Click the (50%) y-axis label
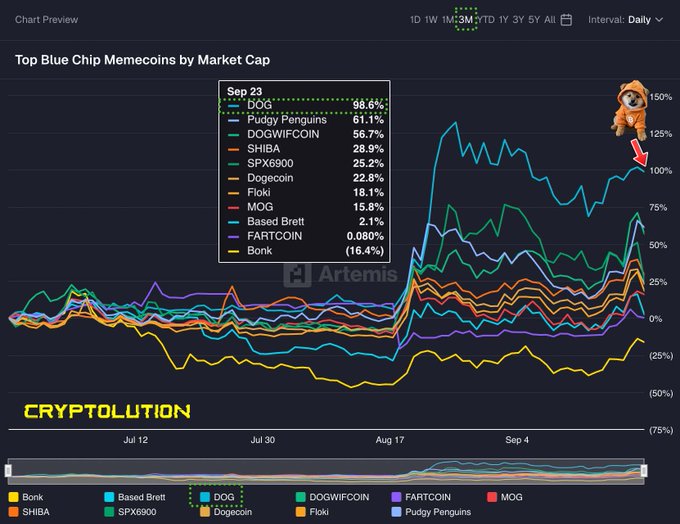Viewport: 680px width, 524px height. (x=661, y=393)
